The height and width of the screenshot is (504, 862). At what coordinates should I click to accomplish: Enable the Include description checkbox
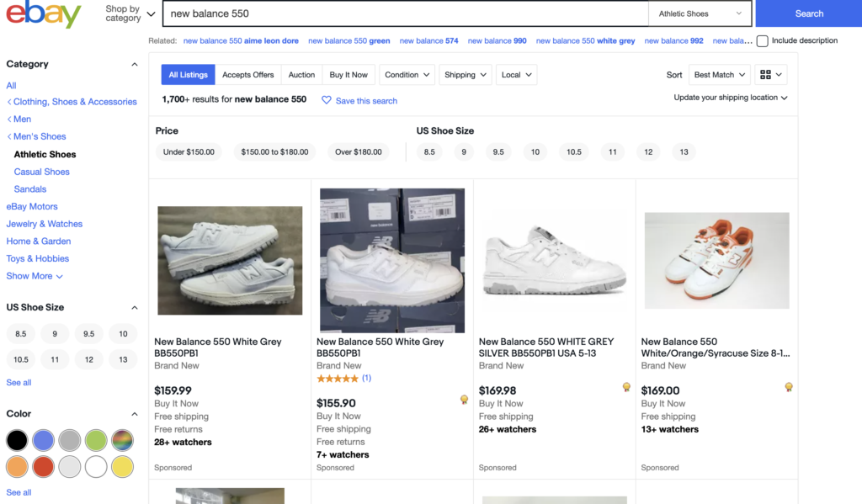pyautogui.click(x=762, y=41)
